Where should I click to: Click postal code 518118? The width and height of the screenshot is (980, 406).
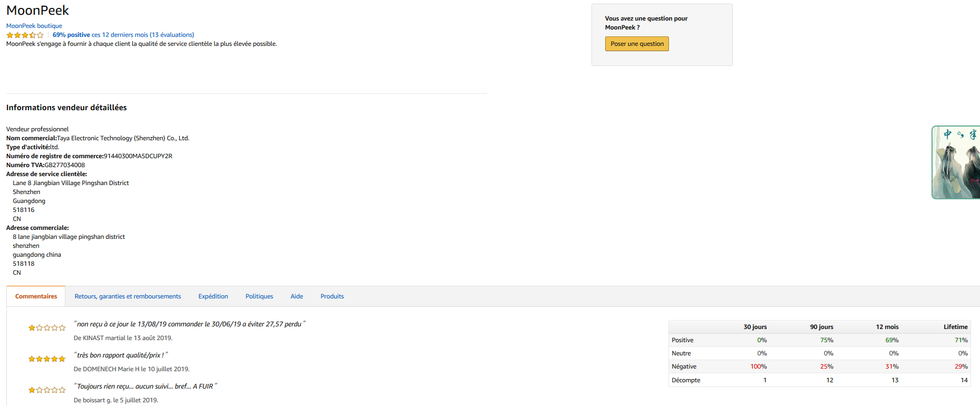(24, 264)
